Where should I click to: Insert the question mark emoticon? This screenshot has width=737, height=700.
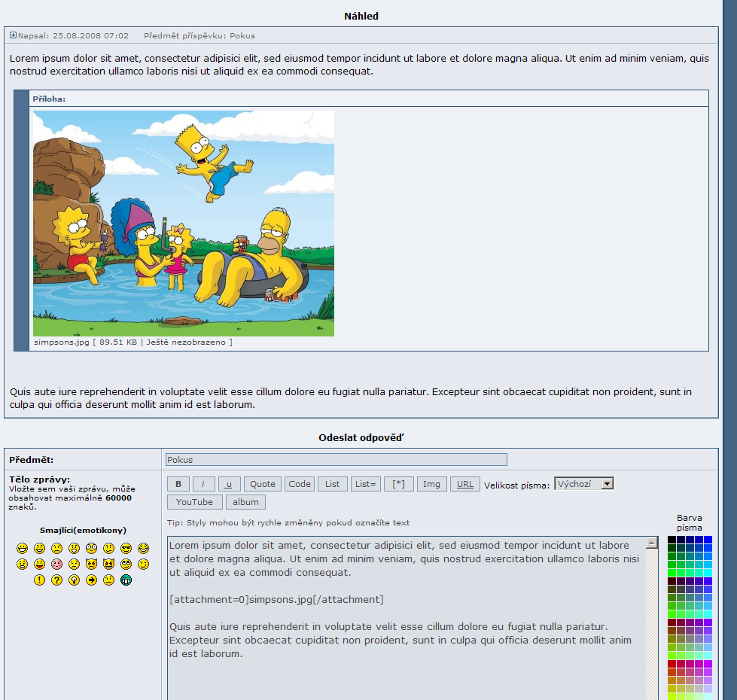tap(56, 580)
